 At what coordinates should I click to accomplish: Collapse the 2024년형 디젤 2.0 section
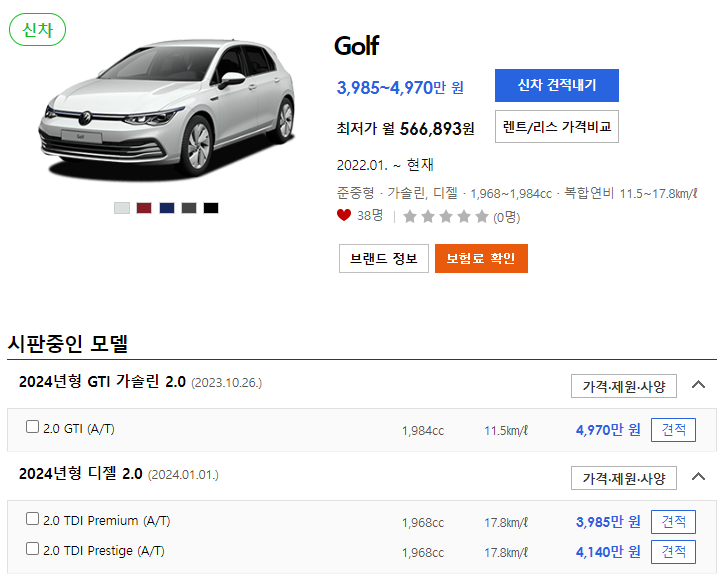click(699, 477)
